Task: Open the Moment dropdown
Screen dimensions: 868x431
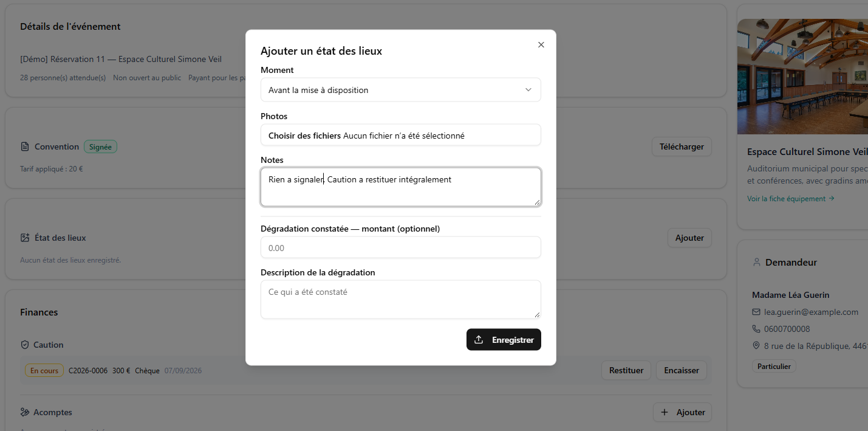Action: tap(400, 90)
